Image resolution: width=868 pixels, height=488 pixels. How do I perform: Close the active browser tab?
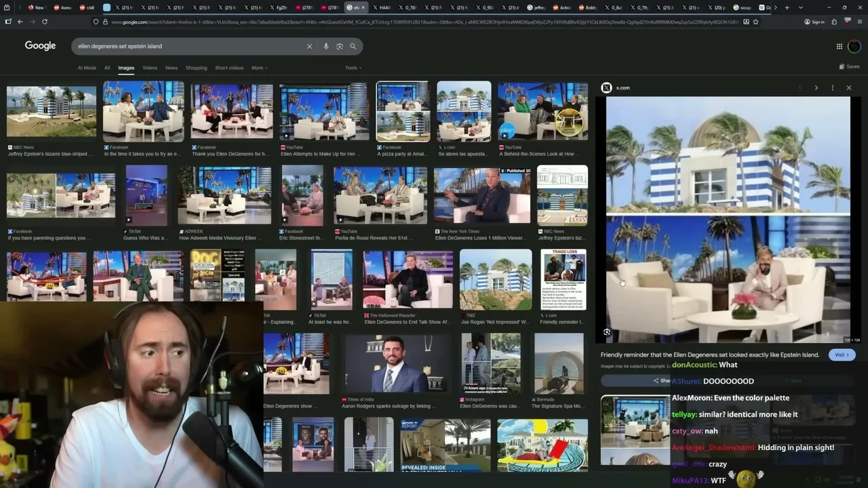[363, 7]
